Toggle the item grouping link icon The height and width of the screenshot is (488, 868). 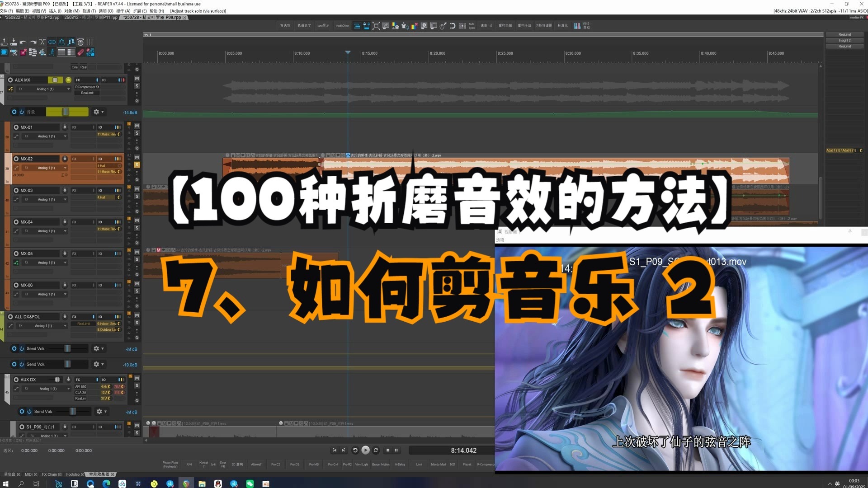(52, 42)
